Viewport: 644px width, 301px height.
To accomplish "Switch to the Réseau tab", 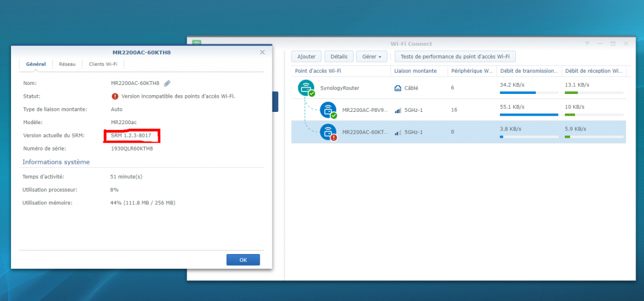I will (x=68, y=64).
